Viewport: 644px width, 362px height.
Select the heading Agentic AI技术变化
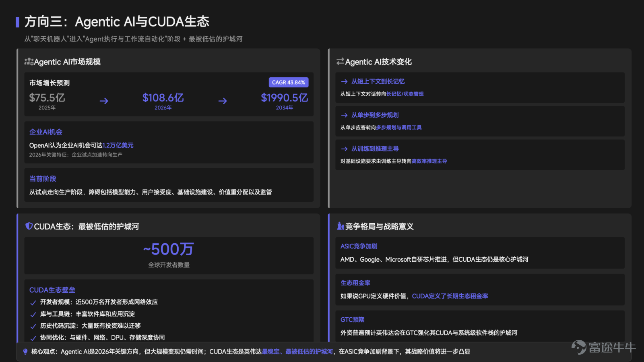378,62
